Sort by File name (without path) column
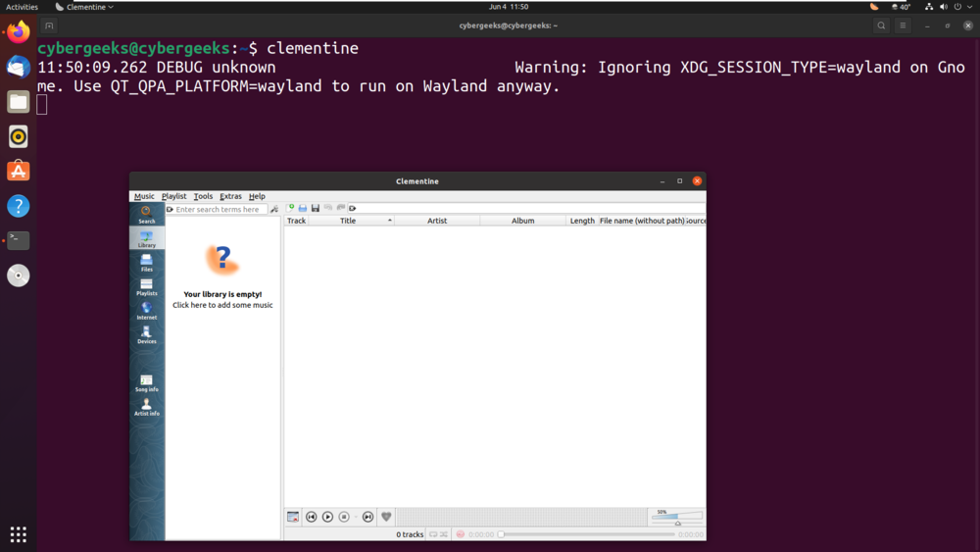The image size is (980, 552). [x=642, y=221]
